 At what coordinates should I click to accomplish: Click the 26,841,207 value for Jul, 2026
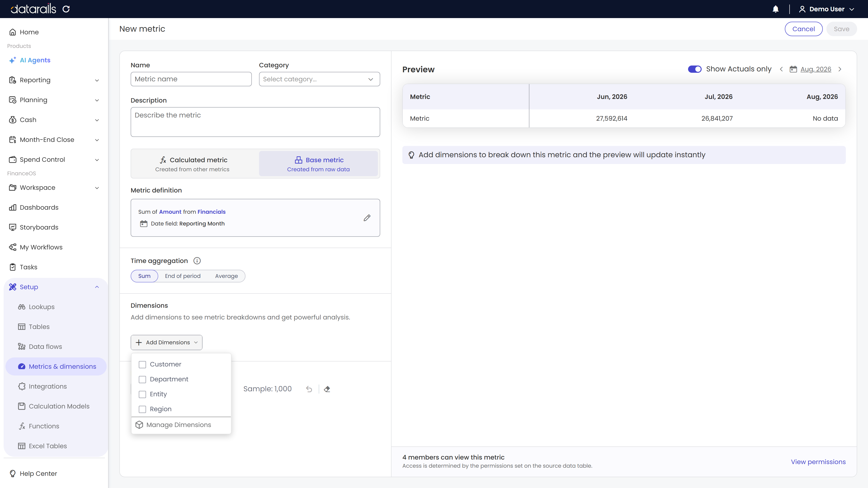pyautogui.click(x=717, y=119)
